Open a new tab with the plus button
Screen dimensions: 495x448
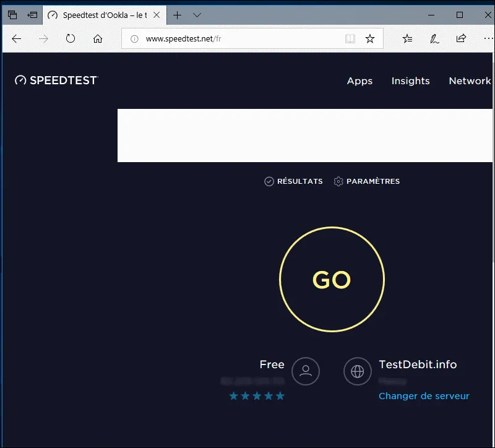[178, 15]
